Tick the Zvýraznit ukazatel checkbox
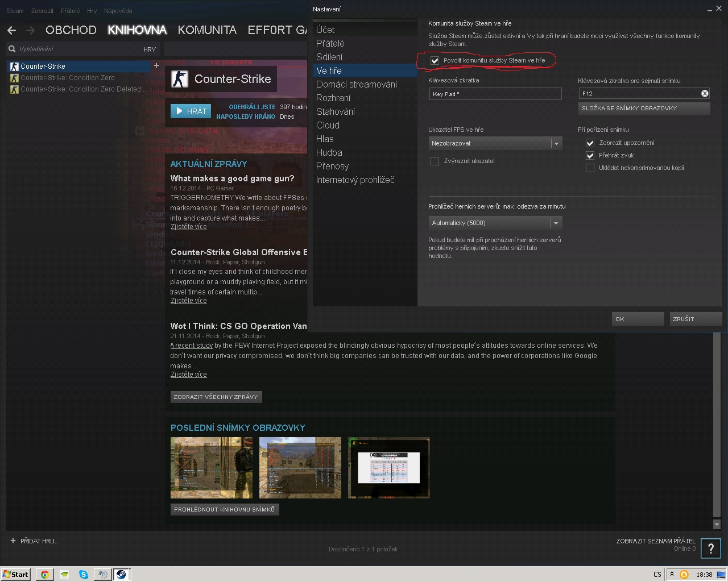The height and width of the screenshot is (582, 728). (x=435, y=161)
